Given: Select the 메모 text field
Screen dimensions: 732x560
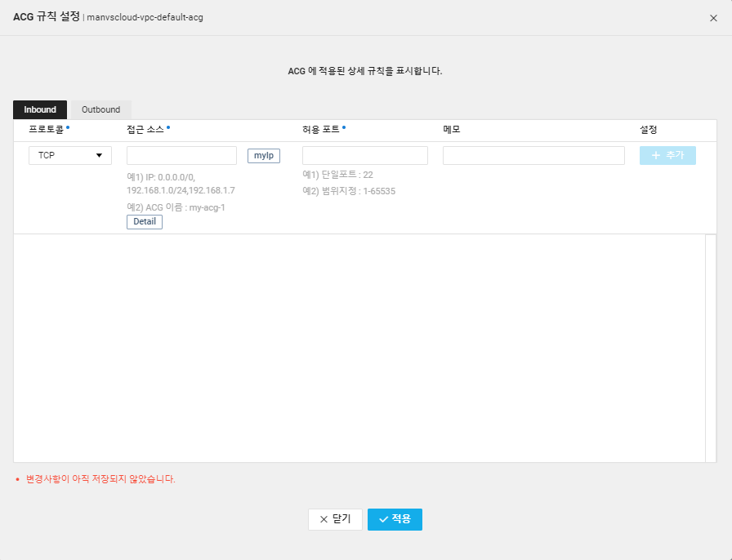Looking at the screenshot, I should tap(533, 155).
